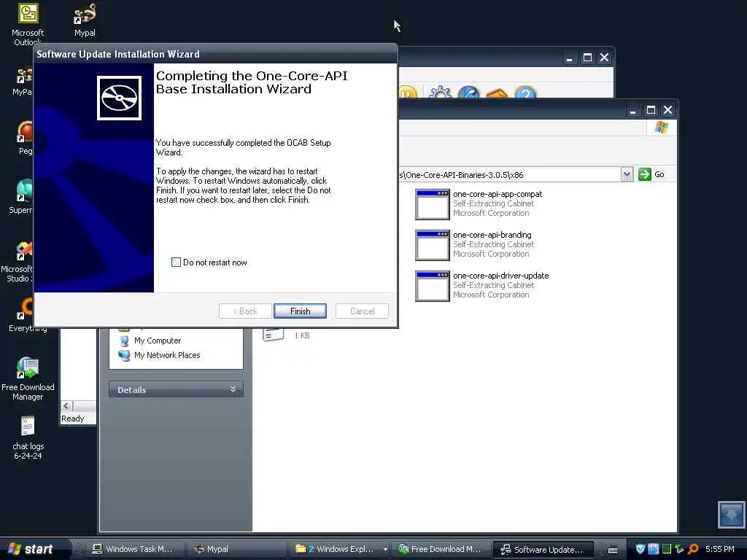The height and width of the screenshot is (560, 747).
Task: Click the green grid tray icon
Action: pos(667,549)
